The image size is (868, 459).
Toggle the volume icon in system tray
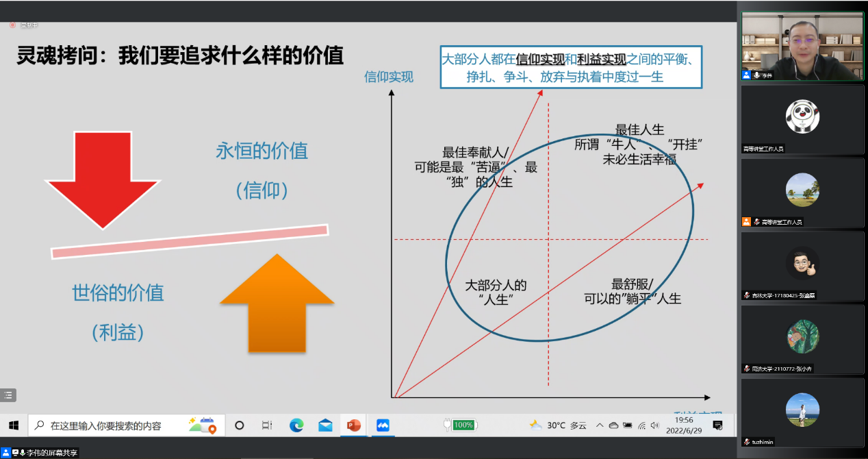pyautogui.click(x=655, y=425)
